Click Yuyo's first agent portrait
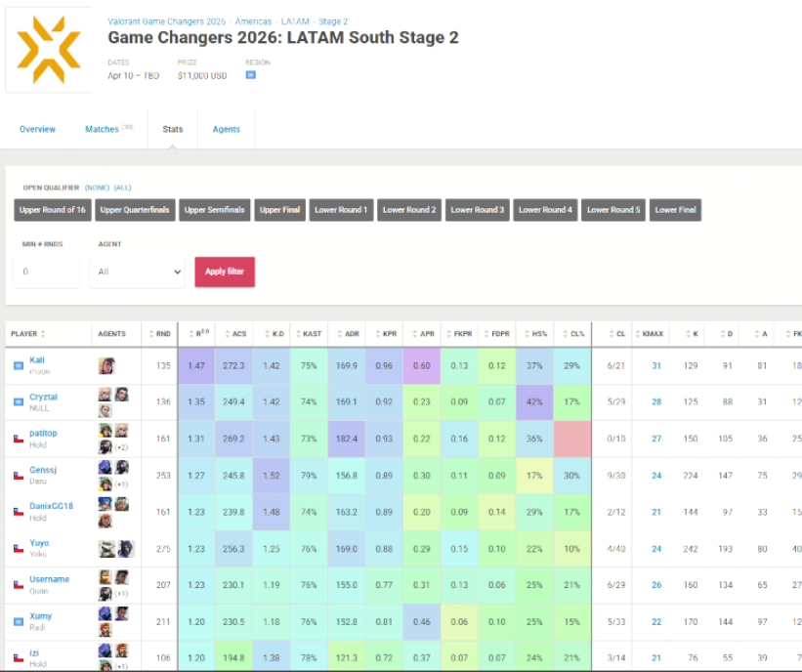This screenshot has width=802, height=672. (x=106, y=549)
